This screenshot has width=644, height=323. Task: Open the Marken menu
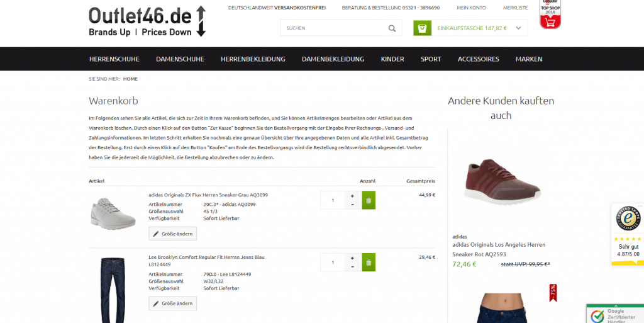(x=529, y=59)
